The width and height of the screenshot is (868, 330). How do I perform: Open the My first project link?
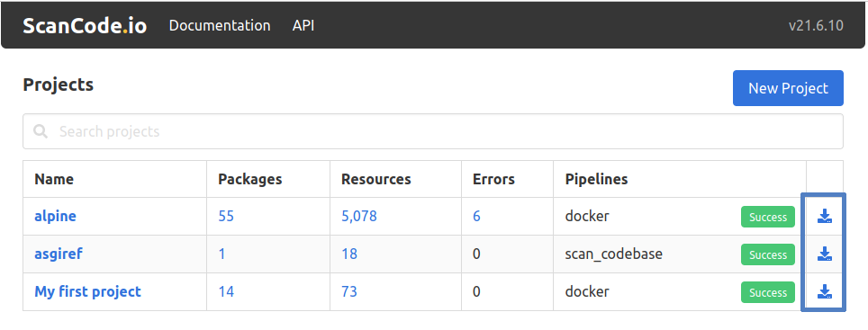[88, 291]
